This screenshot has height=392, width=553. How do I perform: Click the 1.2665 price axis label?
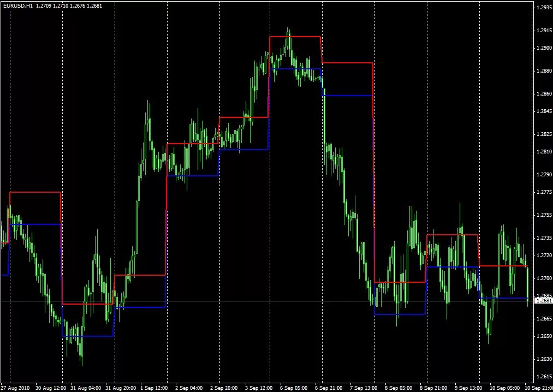coord(544,319)
